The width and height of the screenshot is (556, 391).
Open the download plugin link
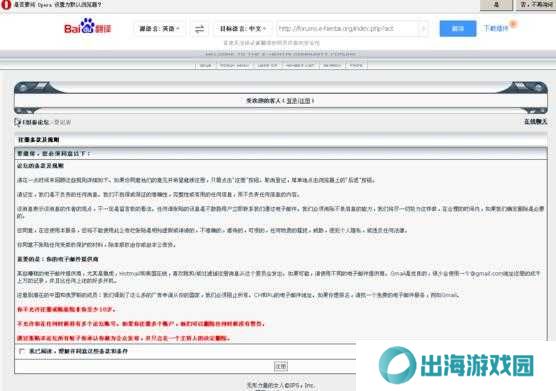tap(496, 28)
